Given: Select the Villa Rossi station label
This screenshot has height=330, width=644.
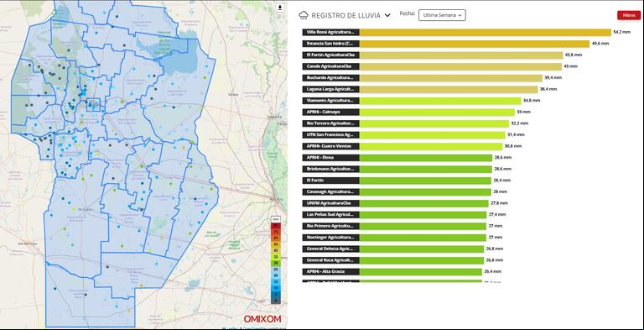Looking at the screenshot, I should pos(331,32).
